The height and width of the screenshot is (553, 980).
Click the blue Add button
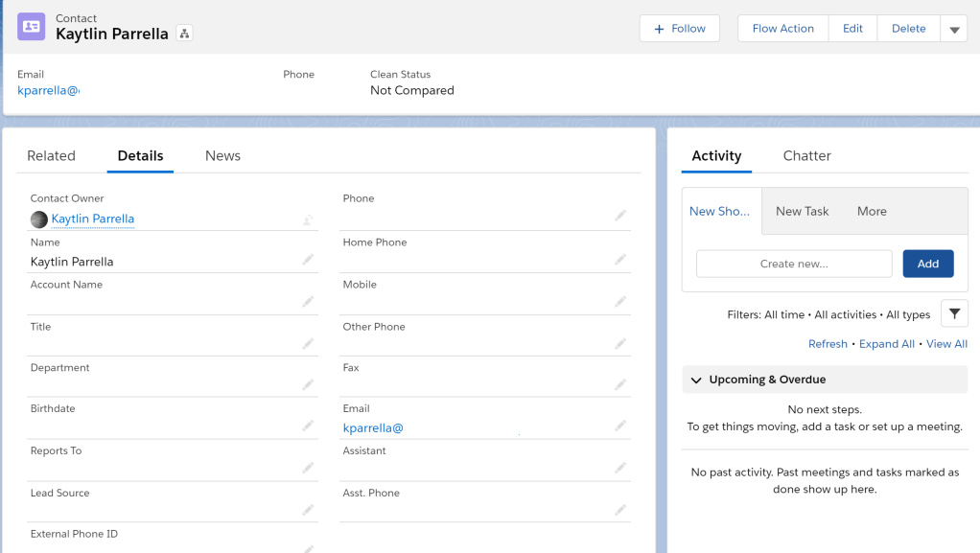coord(927,264)
